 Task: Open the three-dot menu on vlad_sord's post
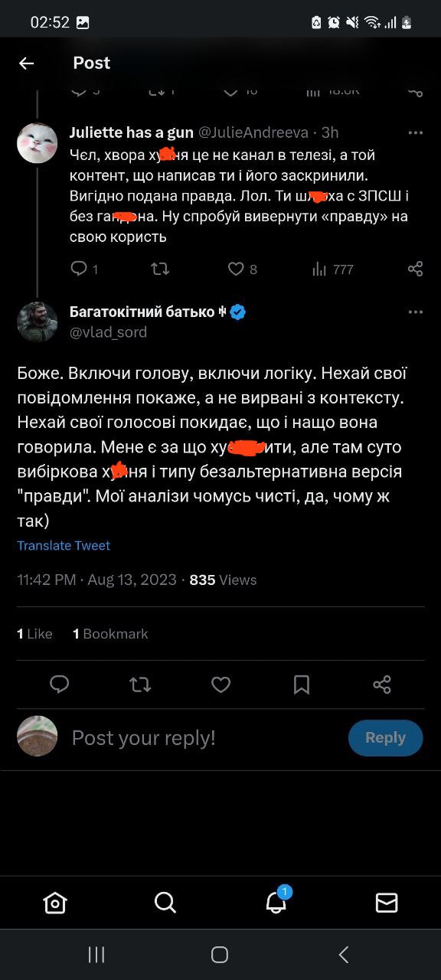click(x=416, y=312)
